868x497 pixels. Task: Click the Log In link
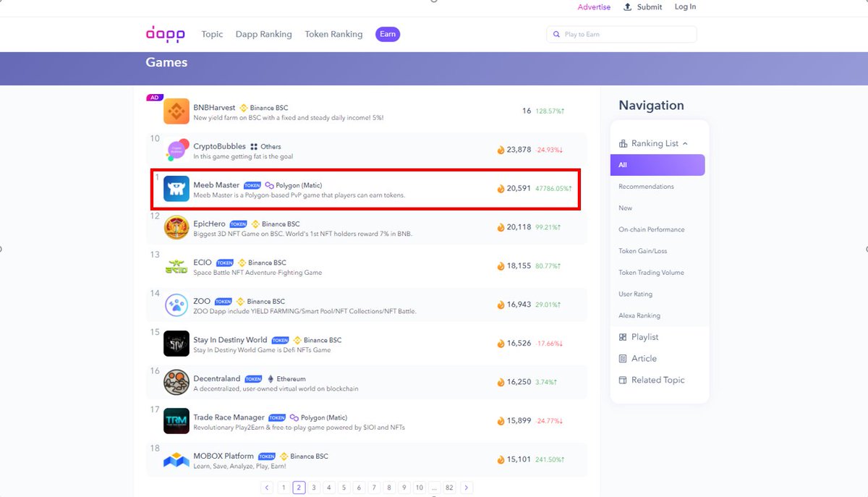[685, 7]
